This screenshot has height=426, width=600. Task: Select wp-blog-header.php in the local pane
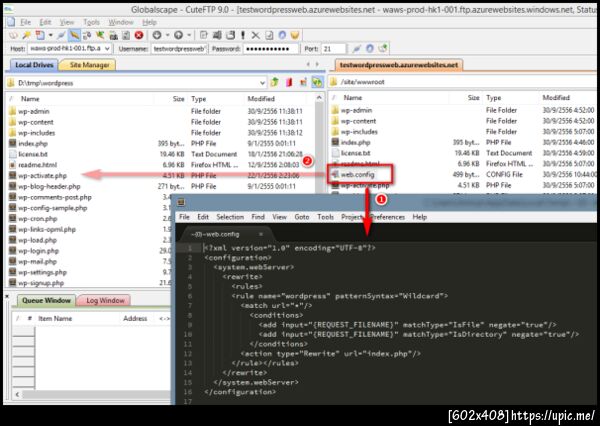point(49,186)
